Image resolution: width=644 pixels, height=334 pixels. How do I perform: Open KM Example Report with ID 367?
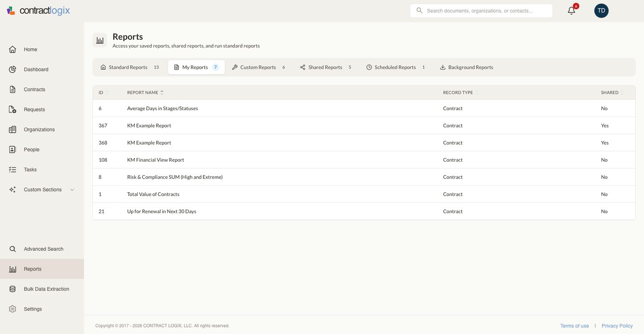coord(149,125)
